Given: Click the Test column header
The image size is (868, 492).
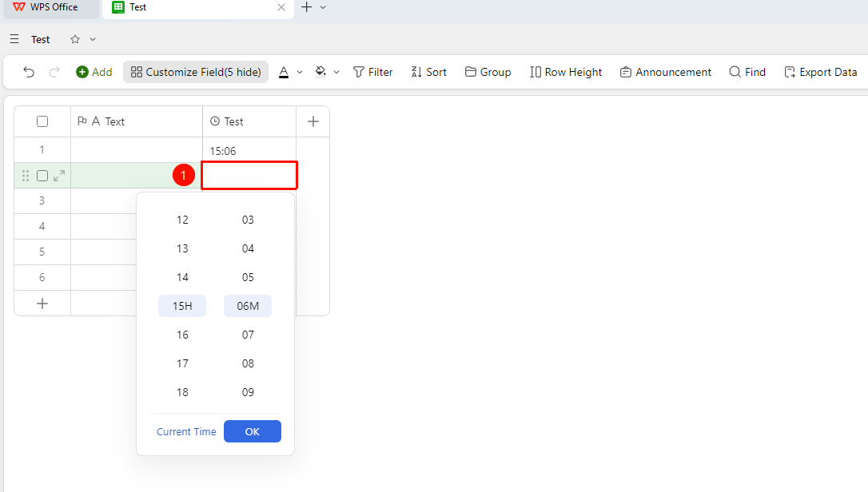Looking at the screenshot, I should [x=249, y=121].
